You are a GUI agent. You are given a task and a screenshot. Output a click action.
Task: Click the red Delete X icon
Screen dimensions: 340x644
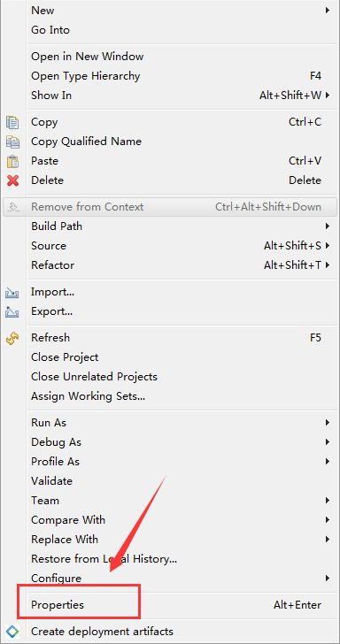12,180
